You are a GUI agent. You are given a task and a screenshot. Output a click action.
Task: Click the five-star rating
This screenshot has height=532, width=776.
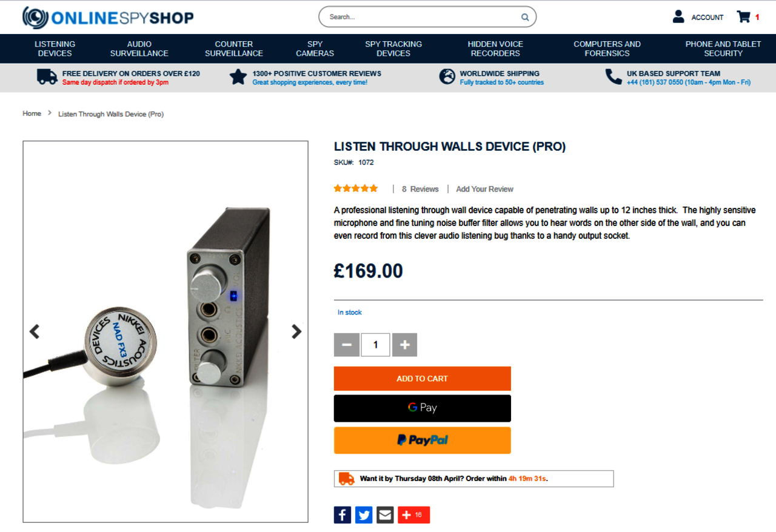(x=356, y=188)
